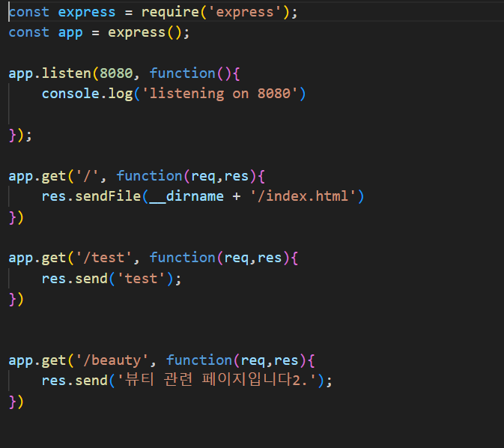The width and height of the screenshot is (504, 448).
Task: Click the 'listening on 8080' string
Action: point(220,94)
